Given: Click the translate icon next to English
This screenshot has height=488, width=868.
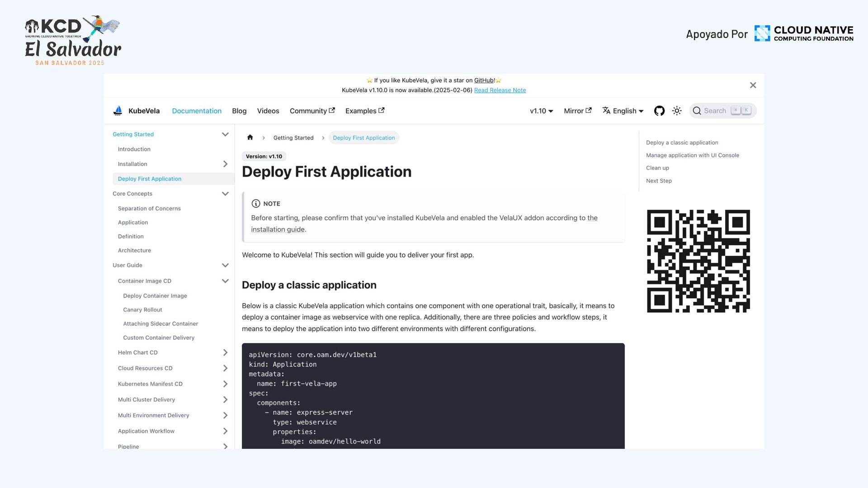Looking at the screenshot, I should point(606,111).
